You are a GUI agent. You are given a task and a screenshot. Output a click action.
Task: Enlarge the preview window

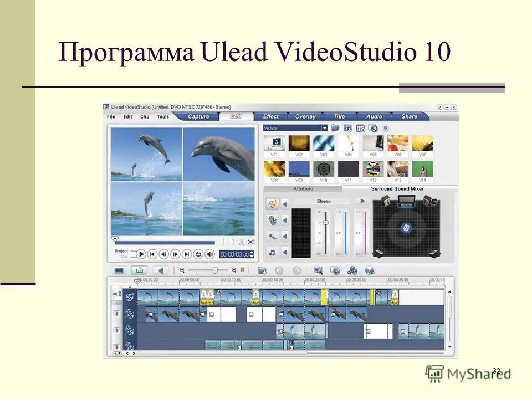coord(250,242)
